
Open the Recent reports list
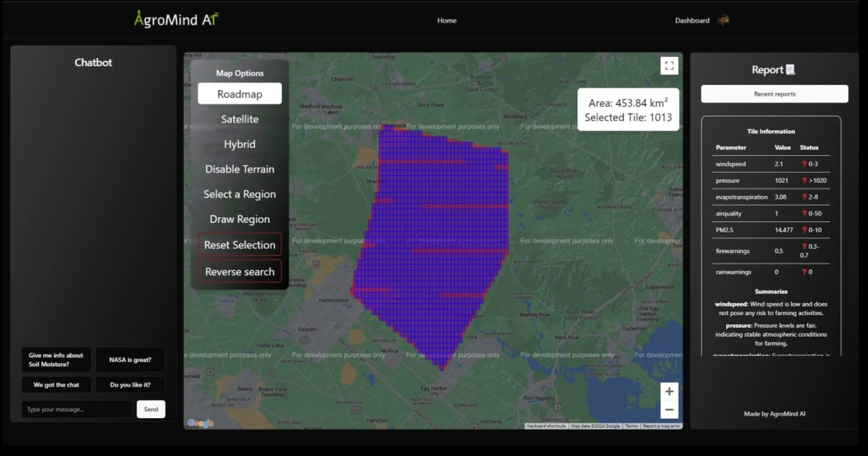774,94
